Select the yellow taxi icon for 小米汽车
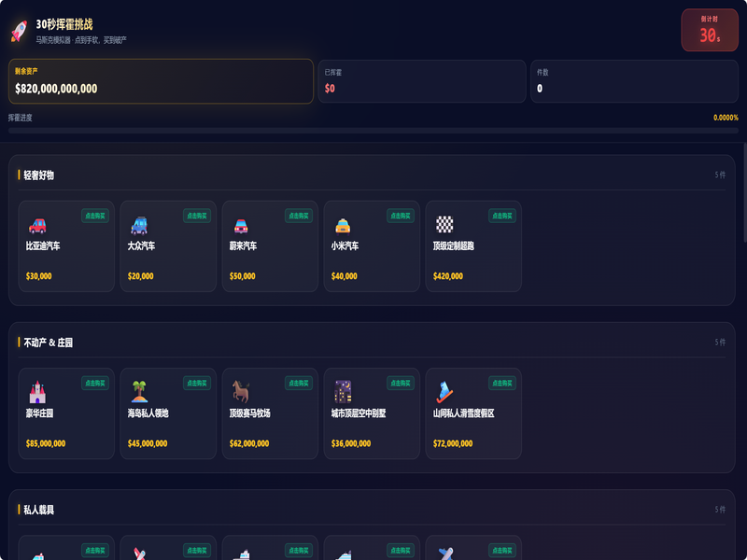 point(343,226)
